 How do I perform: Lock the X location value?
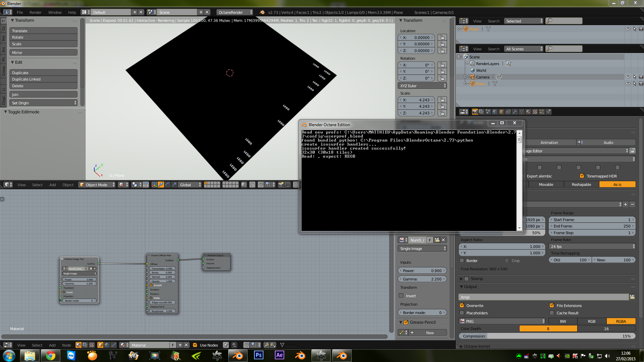click(442, 38)
